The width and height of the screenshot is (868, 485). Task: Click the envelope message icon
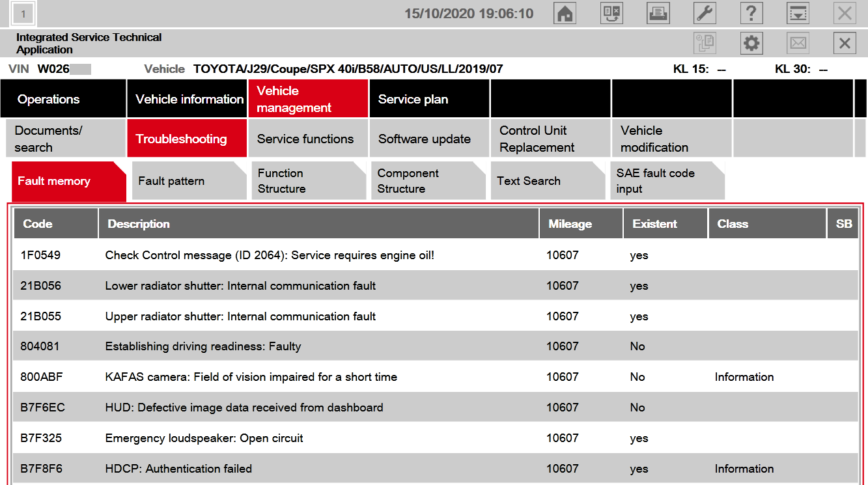coord(798,44)
